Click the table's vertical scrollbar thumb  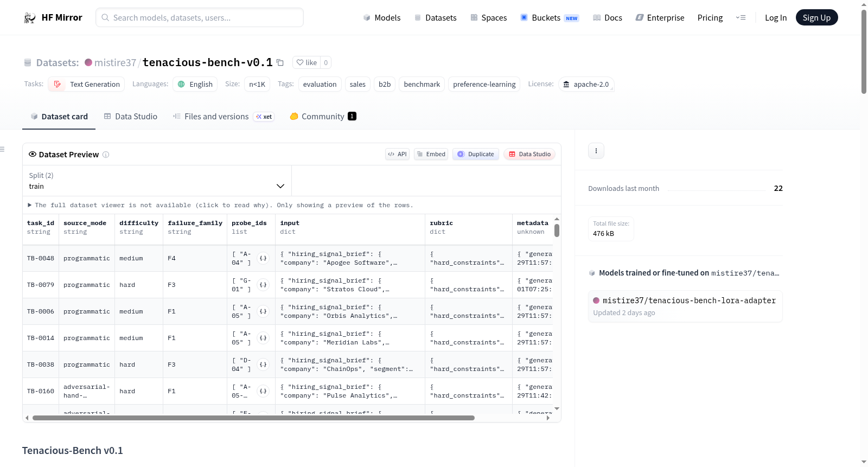point(557,231)
